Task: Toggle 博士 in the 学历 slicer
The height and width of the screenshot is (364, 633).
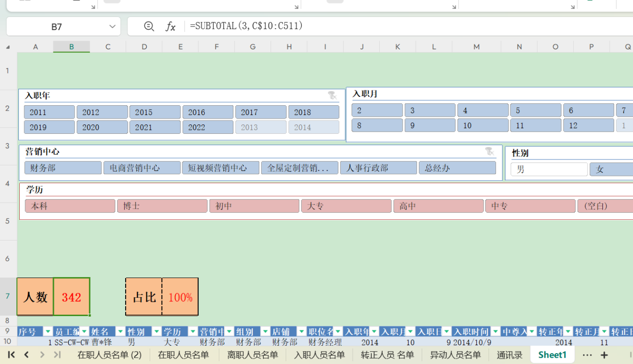Action: point(162,206)
